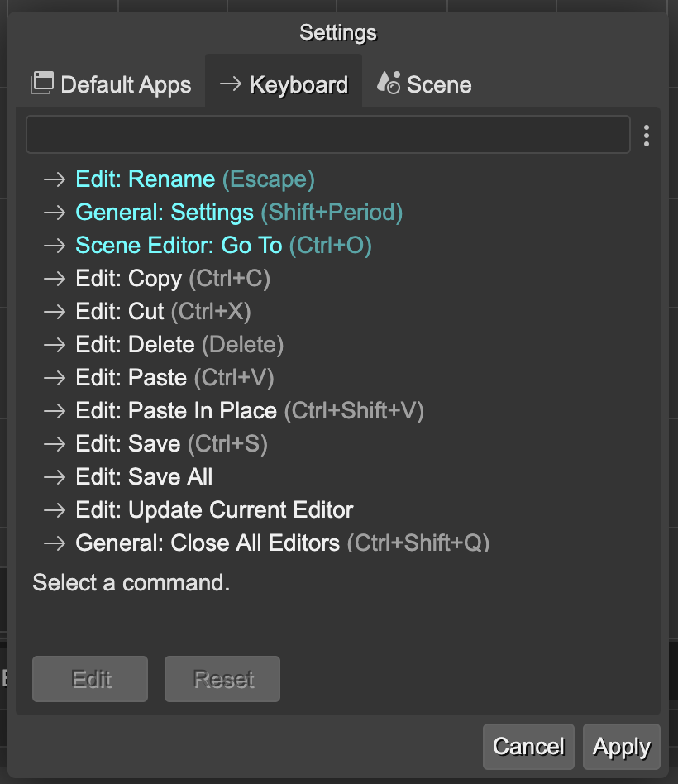678x784 pixels.
Task: Open the three-dot menu beside the search field
Action: click(647, 135)
